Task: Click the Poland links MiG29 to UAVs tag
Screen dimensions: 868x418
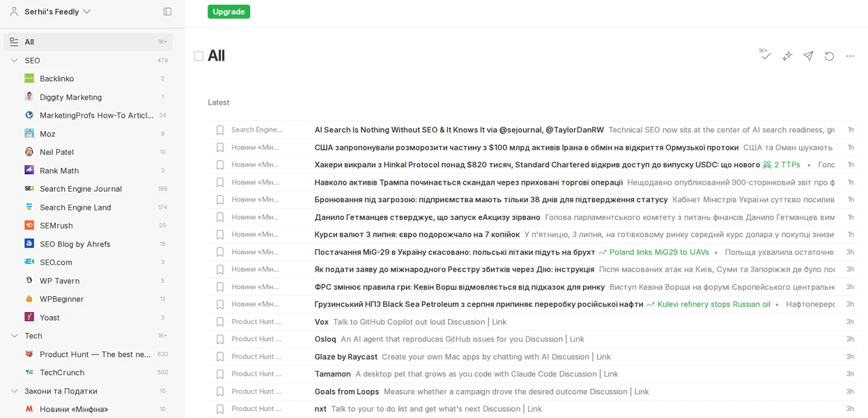Action: pyautogui.click(x=653, y=252)
